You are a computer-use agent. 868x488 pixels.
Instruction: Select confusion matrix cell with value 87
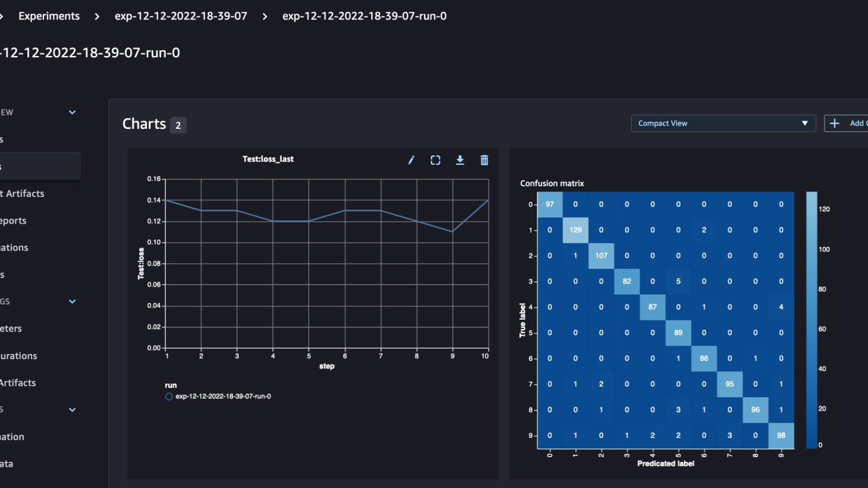tap(653, 306)
